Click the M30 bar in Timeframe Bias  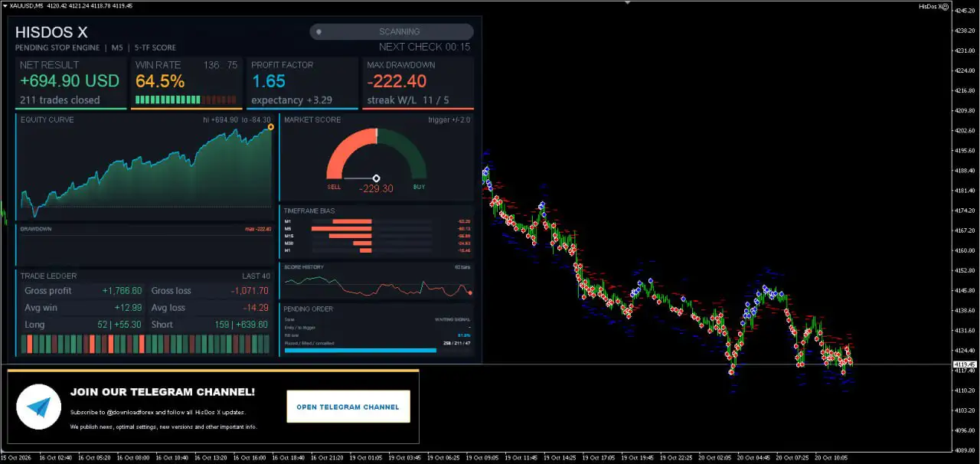[362, 243]
